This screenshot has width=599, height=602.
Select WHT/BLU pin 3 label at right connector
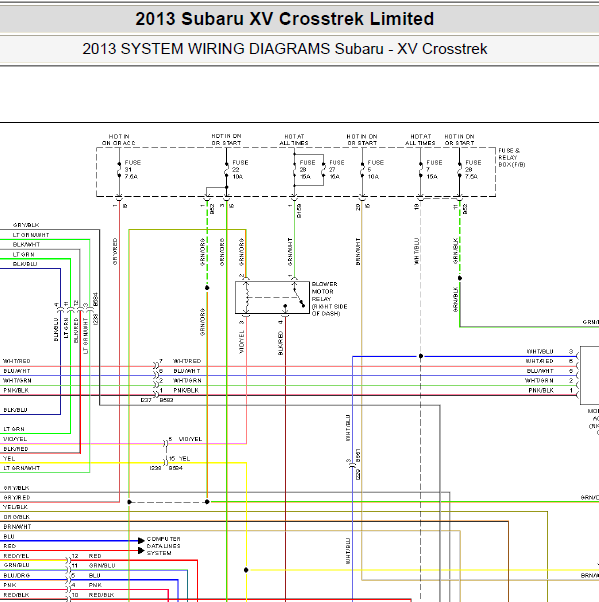549,352
